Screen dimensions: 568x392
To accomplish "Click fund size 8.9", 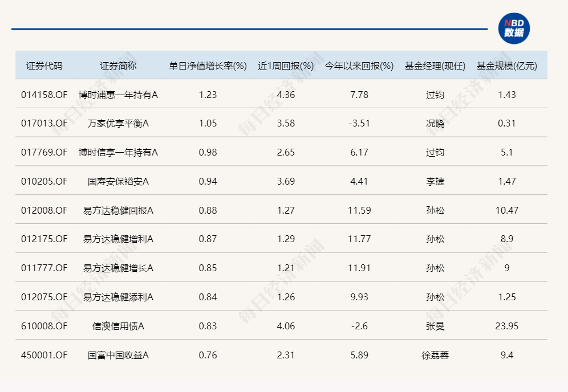I will [x=507, y=239].
